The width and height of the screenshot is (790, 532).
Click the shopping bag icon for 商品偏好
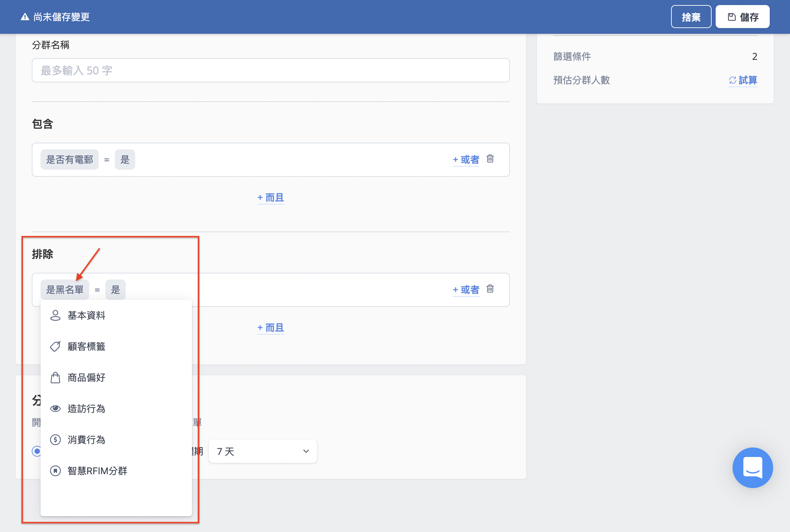pos(55,377)
